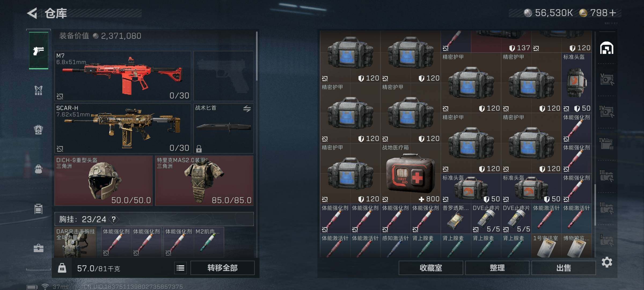Select the main stash house icon
644x290 pixels.
[x=607, y=48]
